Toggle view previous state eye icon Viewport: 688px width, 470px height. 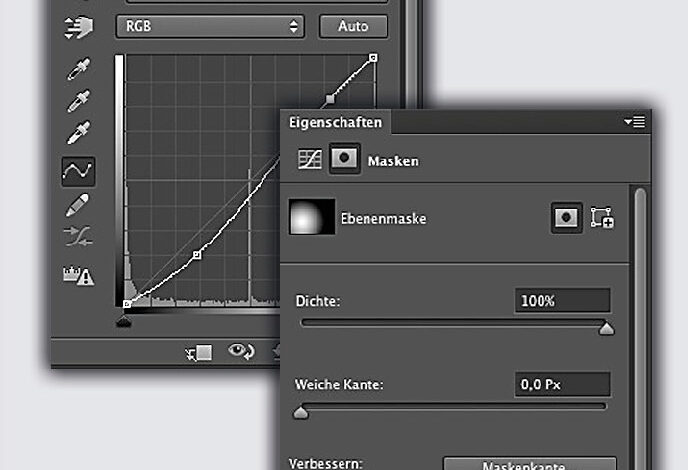241,352
